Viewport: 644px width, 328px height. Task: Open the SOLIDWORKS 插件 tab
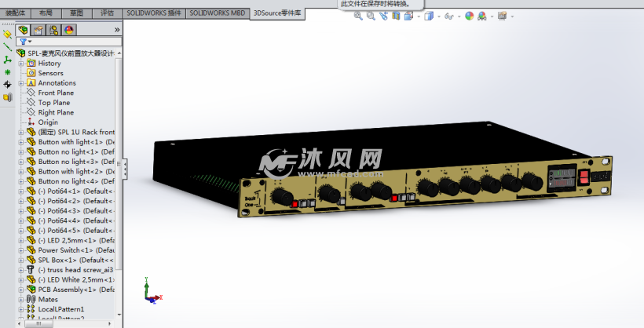click(x=154, y=13)
